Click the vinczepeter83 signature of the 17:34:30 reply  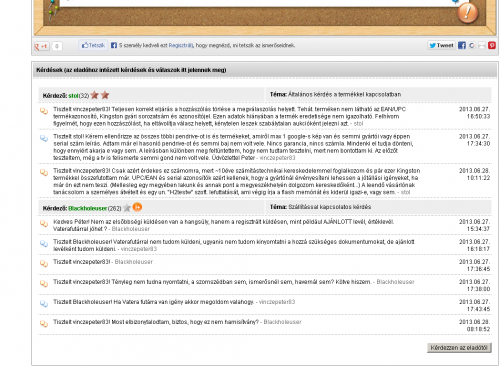pyautogui.click(x=277, y=158)
